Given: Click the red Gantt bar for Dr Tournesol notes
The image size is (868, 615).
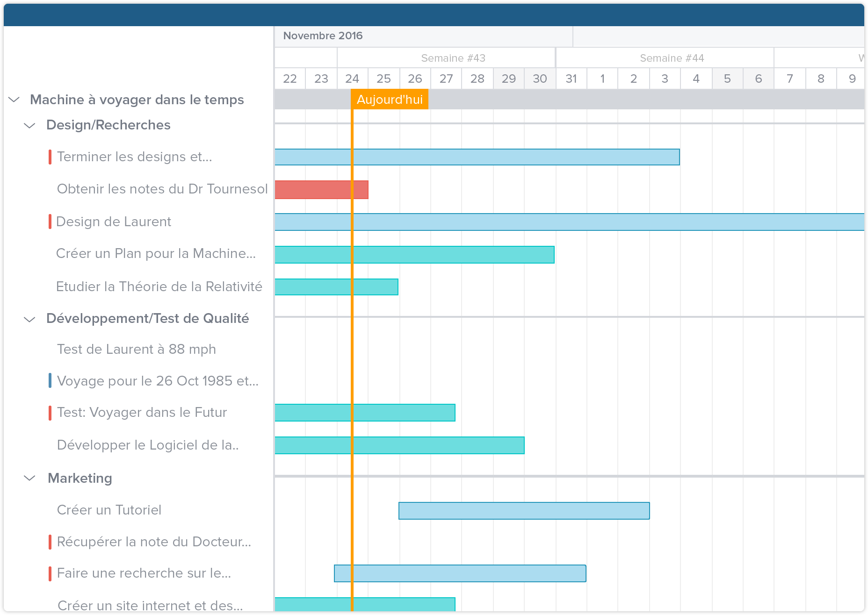Looking at the screenshot, I should [322, 190].
